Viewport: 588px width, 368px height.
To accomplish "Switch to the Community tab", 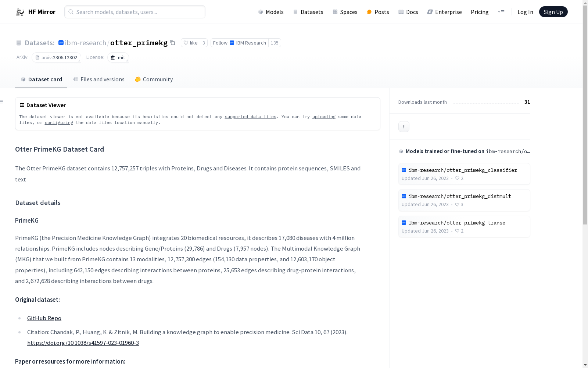I will [154, 79].
